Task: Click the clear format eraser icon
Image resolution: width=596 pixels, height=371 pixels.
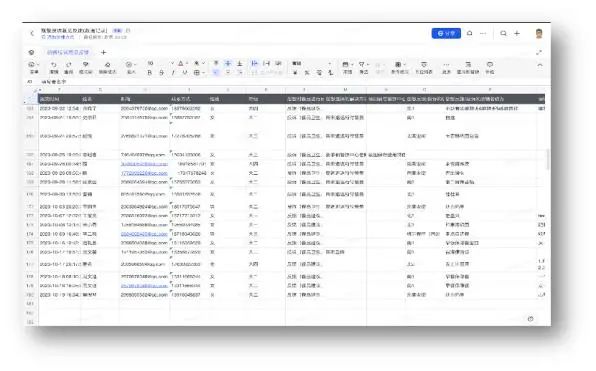Action: coord(108,65)
